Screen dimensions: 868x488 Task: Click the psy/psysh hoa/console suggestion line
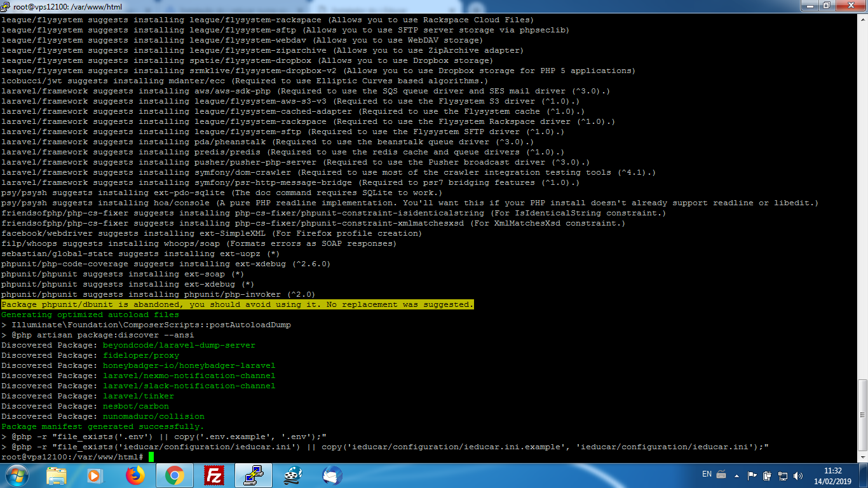(410, 203)
